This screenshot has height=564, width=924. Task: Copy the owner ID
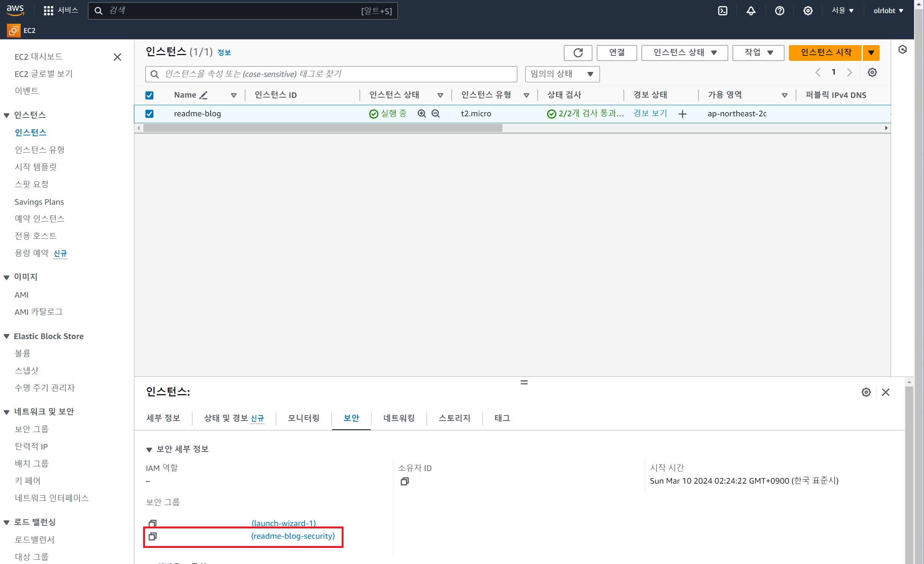[404, 481]
